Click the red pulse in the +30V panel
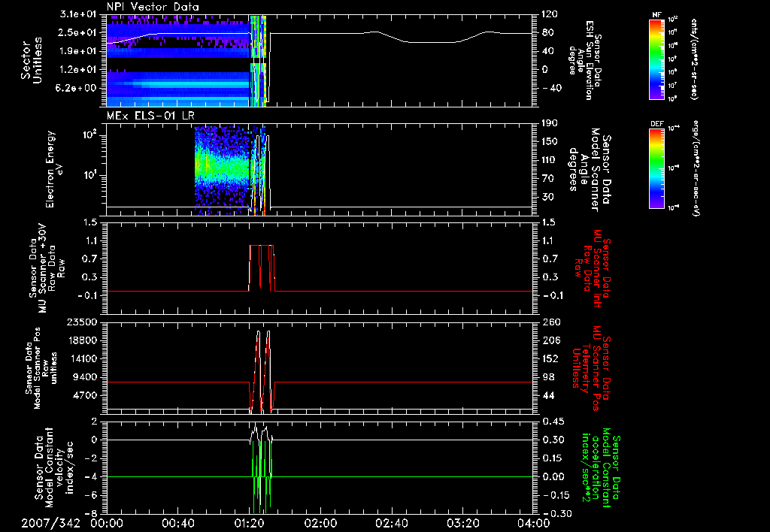Image resolution: width=770 pixels, height=532 pixels. pos(262,268)
